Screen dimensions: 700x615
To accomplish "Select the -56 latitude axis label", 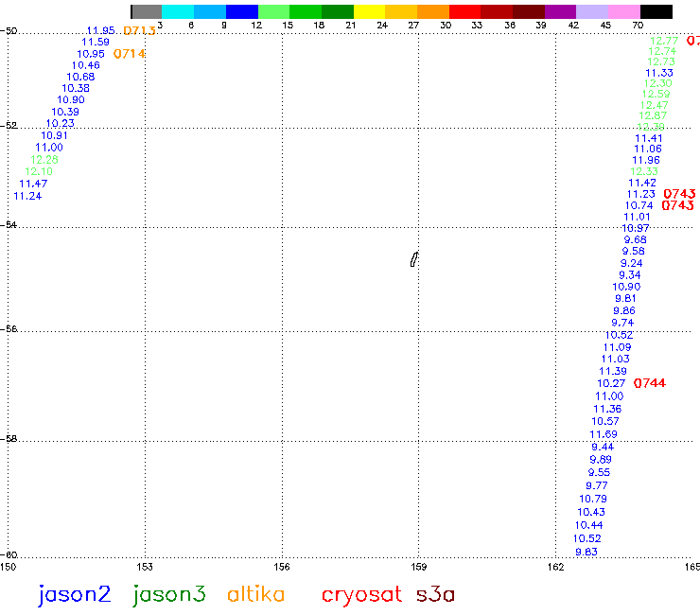I will point(9,328).
